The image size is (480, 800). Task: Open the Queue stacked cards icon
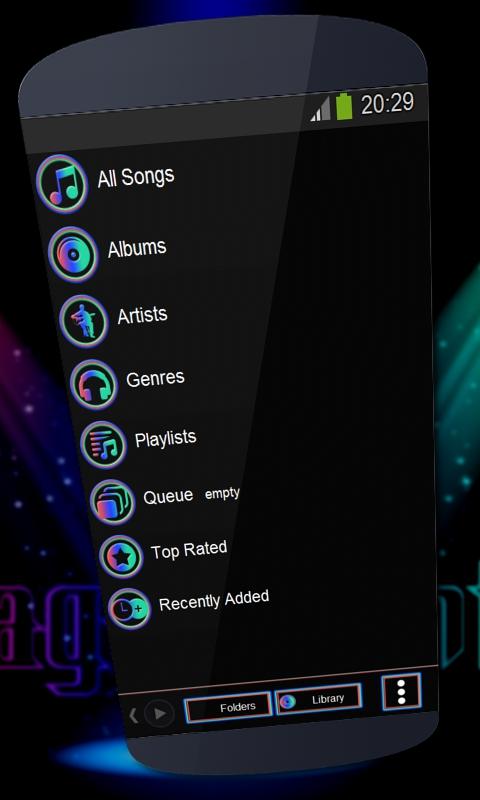113,502
